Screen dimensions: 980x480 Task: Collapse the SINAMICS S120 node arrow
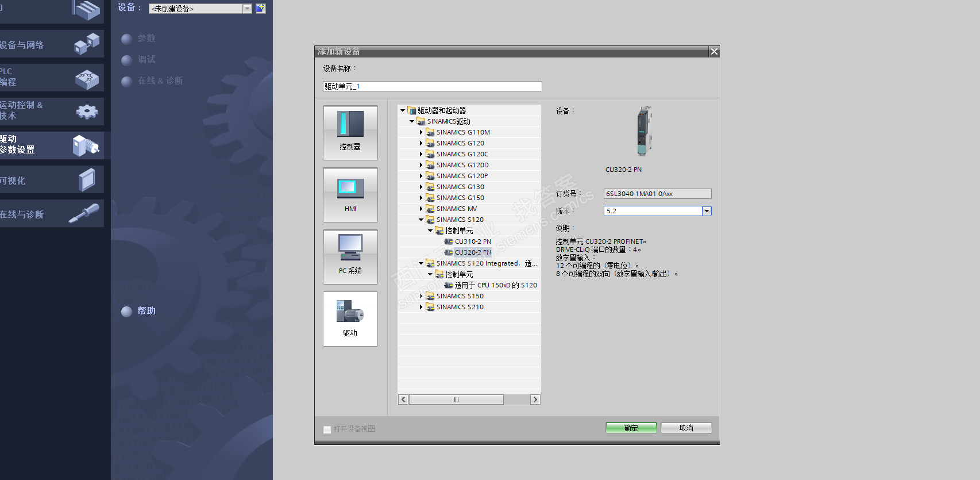(x=421, y=220)
